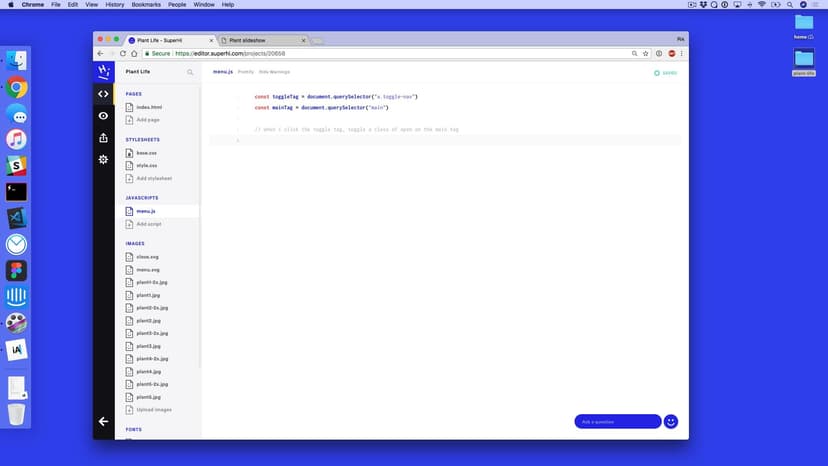Click Hide Warnings toggle above the editor
Viewport: 828px width, 466px height.
click(274, 72)
